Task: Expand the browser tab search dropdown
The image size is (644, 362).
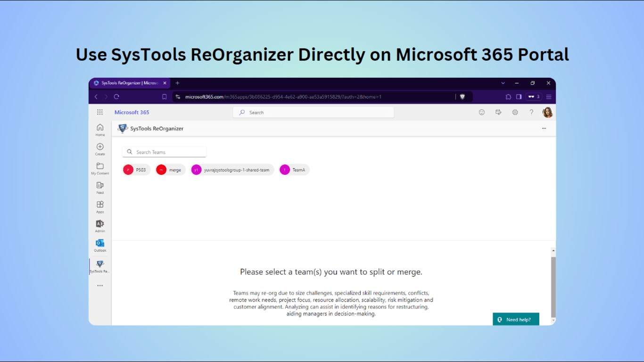Action: click(503, 83)
